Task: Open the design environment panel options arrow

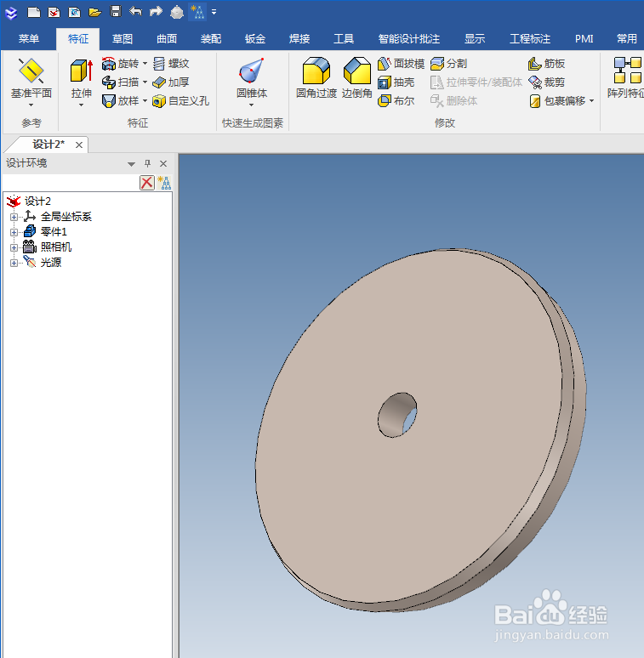Action: click(x=131, y=164)
